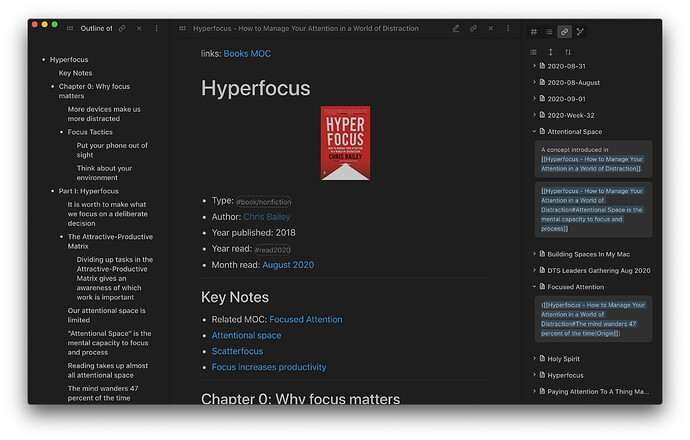
Task: Toggle the list view icon in backlinks toolbar
Action: click(533, 52)
